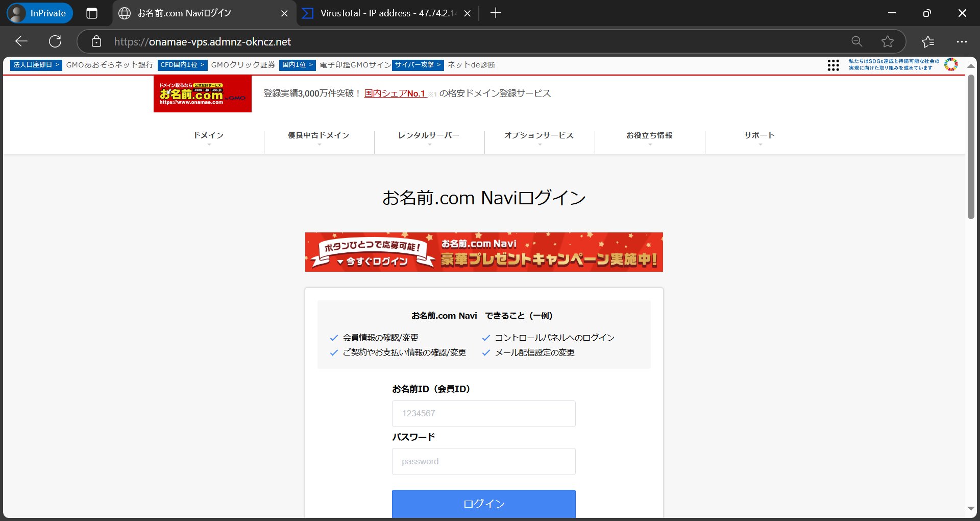Reload the page with refresh icon
980x521 pixels.
coord(55,41)
